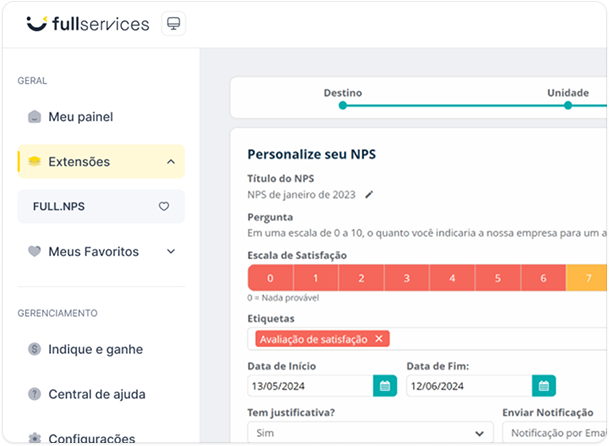
Task: Open the Data de Fim calendar picker
Action: [543, 386]
